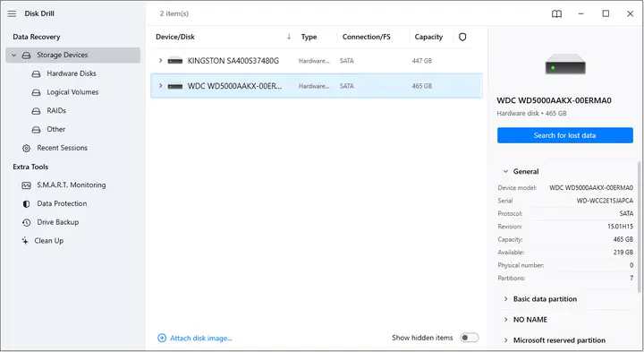Expand the Basic data partition section
Image resolution: width=644 pixels, height=352 pixels.
point(505,299)
